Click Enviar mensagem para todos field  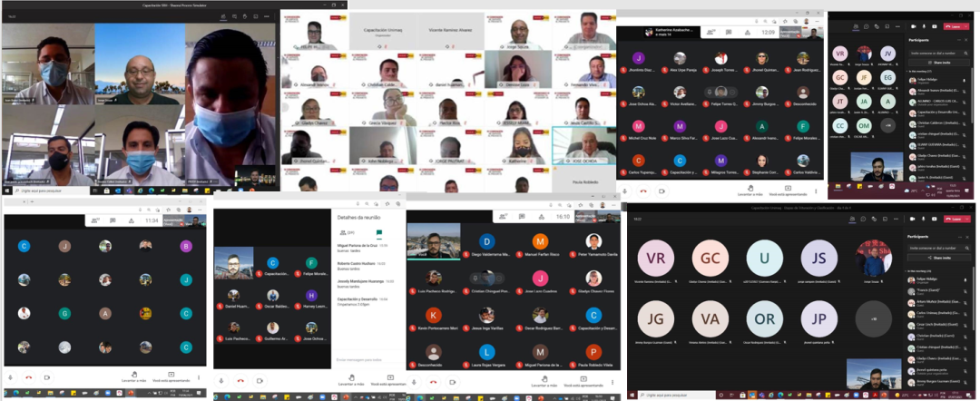point(367,360)
